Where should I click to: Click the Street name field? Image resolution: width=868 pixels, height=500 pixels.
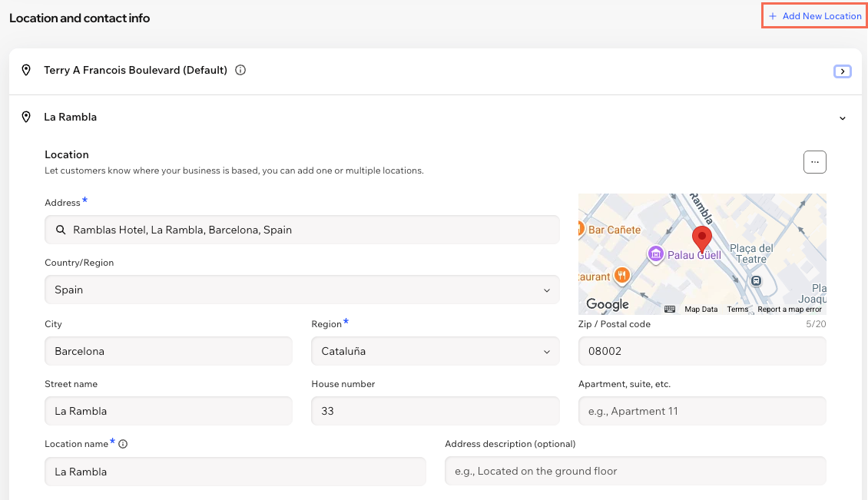[169, 411]
